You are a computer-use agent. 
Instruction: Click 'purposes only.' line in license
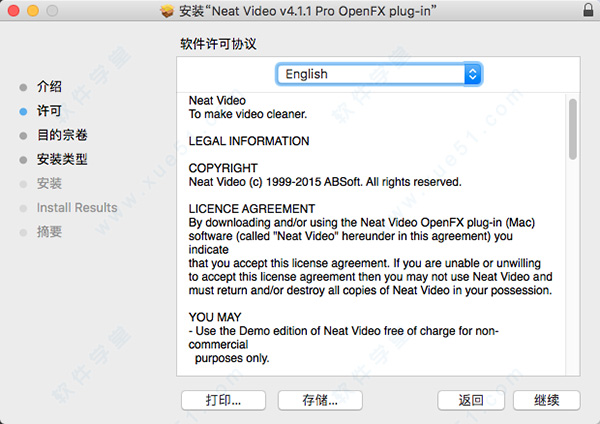[232, 358]
